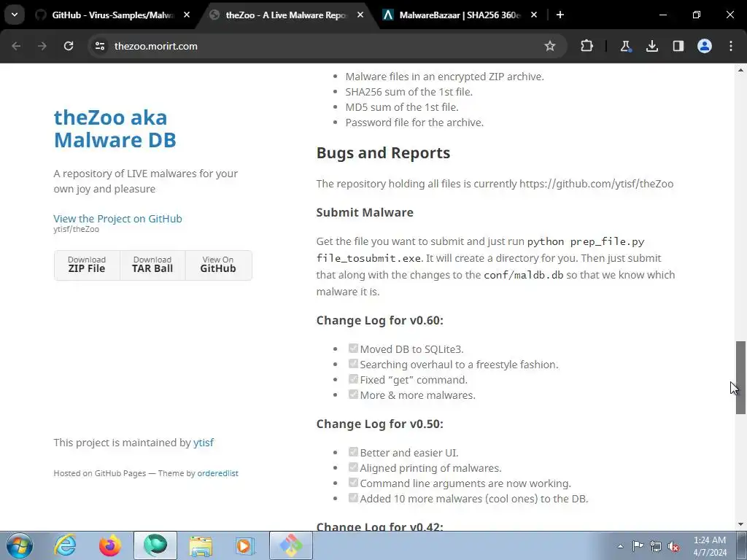
Task: Switch to the MalwareBazaar SHA256 tab
Action: pos(460,15)
